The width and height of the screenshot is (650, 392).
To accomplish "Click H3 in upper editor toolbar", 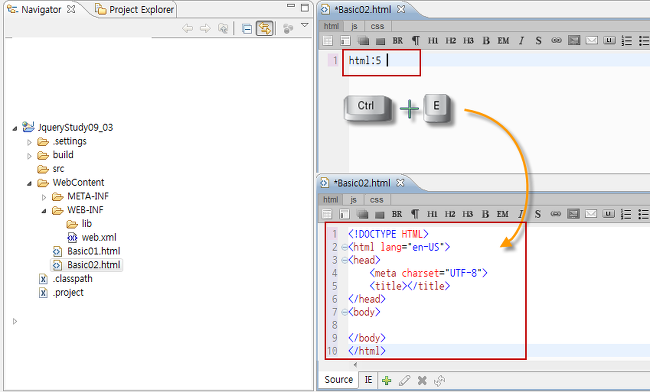I will [x=468, y=41].
